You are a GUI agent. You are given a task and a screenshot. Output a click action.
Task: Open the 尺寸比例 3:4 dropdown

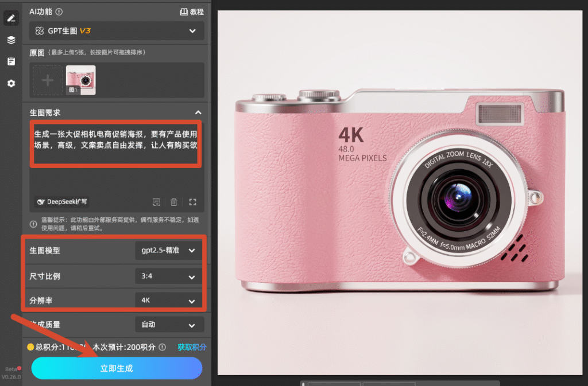pyautogui.click(x=169, y=276)
